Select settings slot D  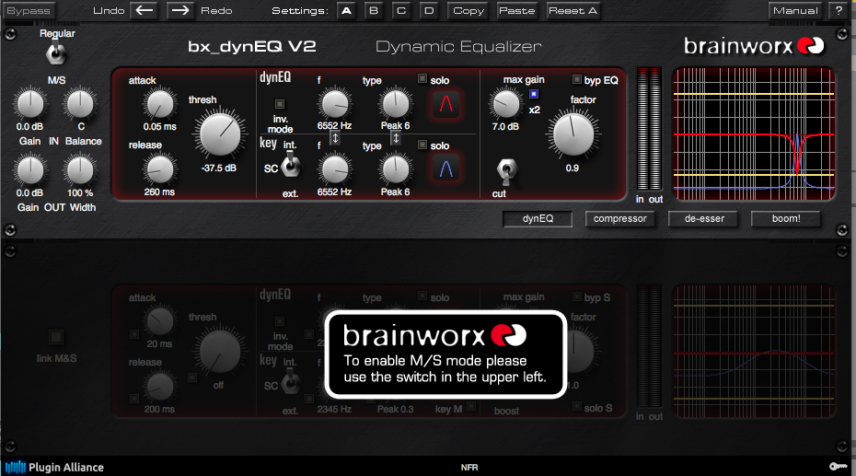(429, 10)
